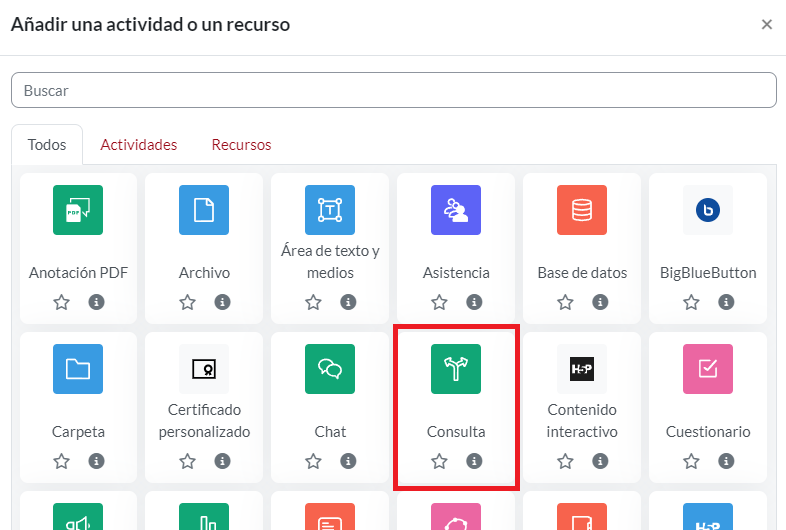Click the Asistencia label
Viewport: 786px width, 530px height.
pos(456,273)
